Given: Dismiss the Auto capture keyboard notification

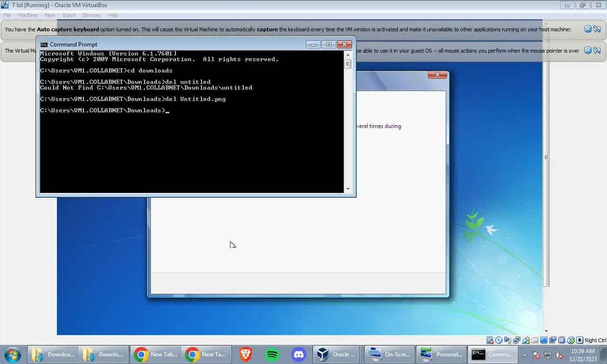Looking at the screenshot, I should pos(588,29).
